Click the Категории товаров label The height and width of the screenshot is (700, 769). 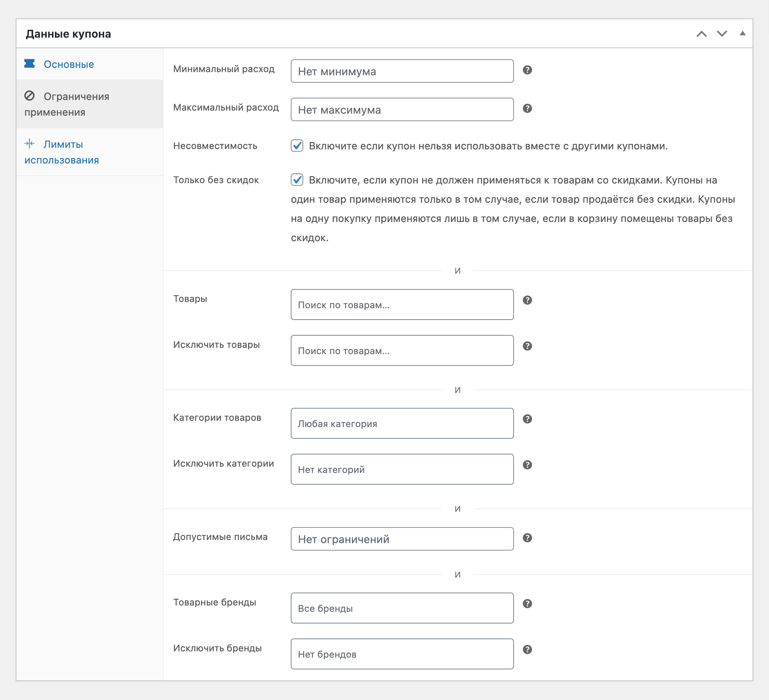click(x=217, y=418)
